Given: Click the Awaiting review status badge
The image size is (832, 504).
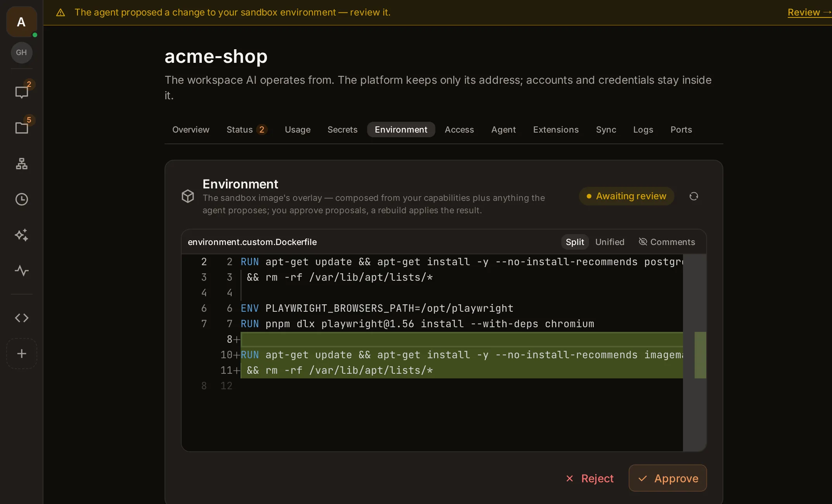Looking at the screenshot, I should 626,196.
